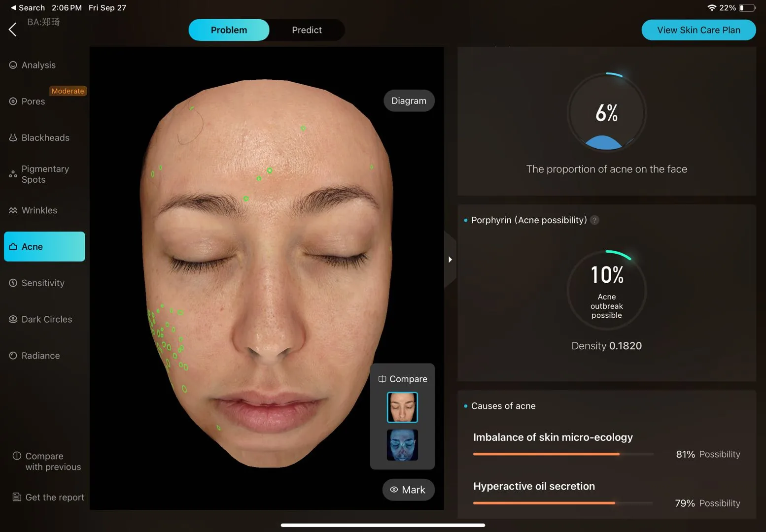This screenshot has height=532, width=766.
Task: Click Get the report document icon
Action: coord(17,497)
